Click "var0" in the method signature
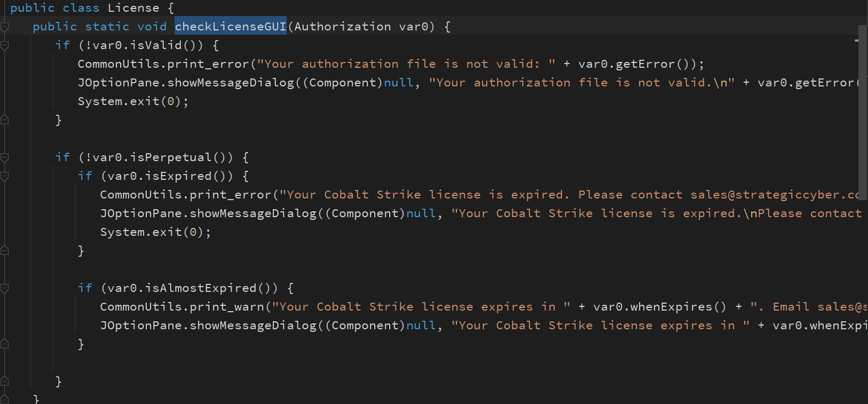The width and height of the screenshot is (868, 404). (x=414, y=27)
